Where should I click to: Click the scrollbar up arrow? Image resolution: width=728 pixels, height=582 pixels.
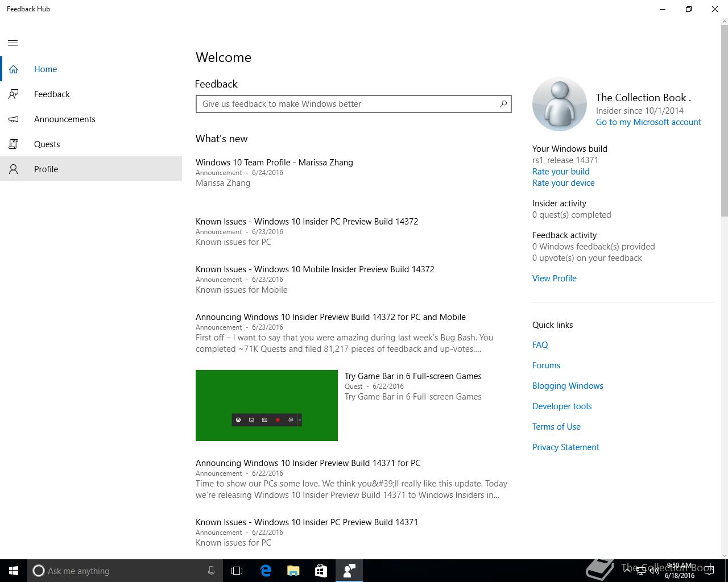tap(724, 22)
